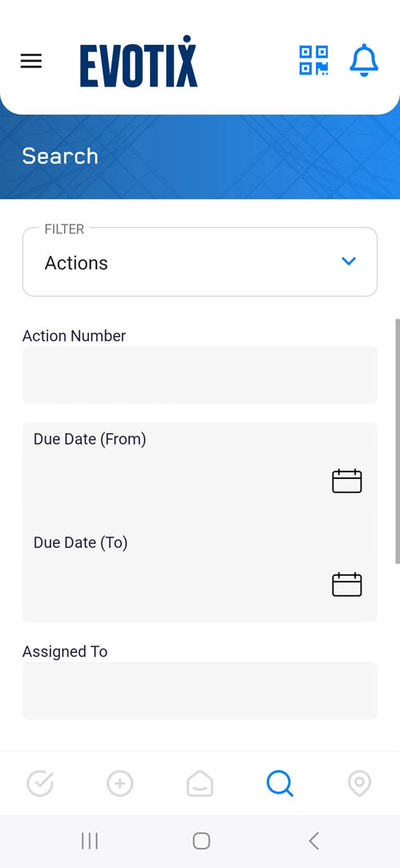Click the vertical scrollbar

point(398,441)
